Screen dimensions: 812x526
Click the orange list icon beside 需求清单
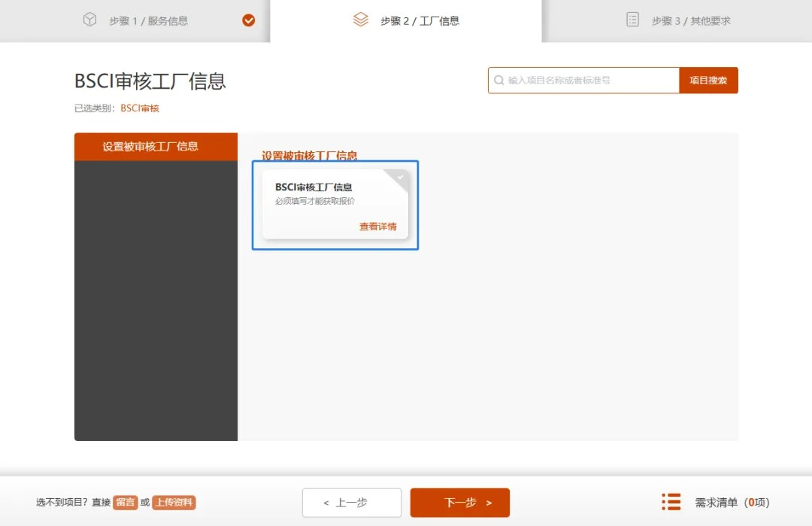(x=671, y=502)
